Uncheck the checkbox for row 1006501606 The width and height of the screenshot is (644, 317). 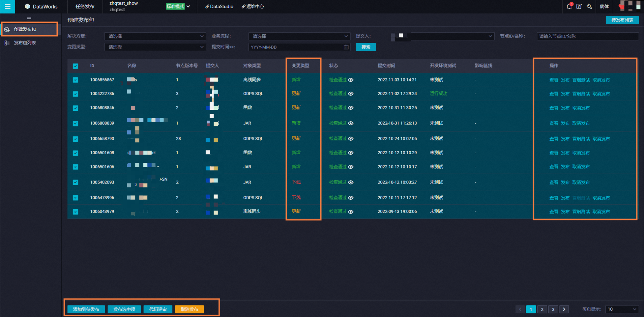(75, 167)
